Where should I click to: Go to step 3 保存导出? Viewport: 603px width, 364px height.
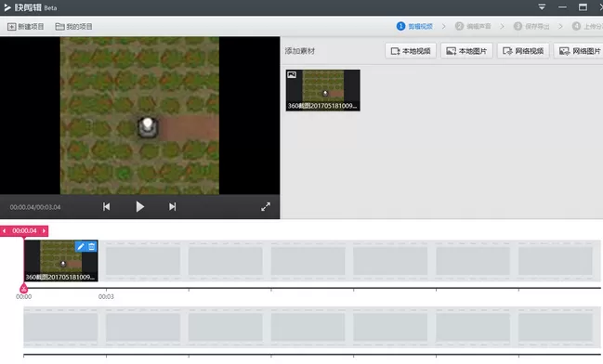click(531, 26)
